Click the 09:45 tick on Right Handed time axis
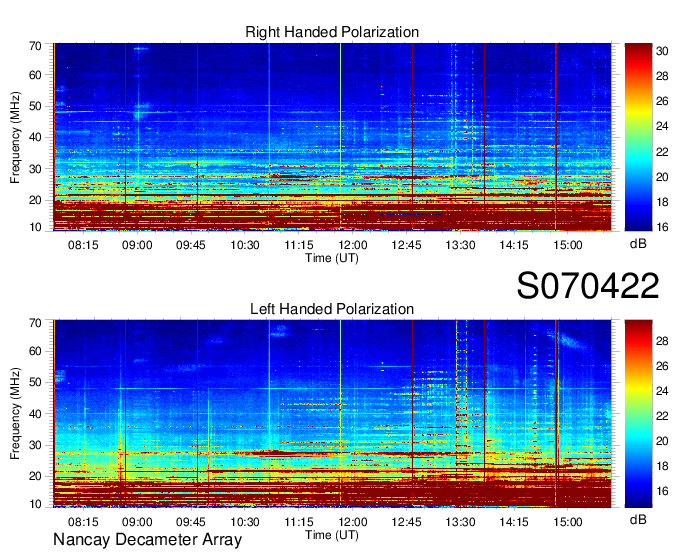 pyautogui.click(x=191, y=245)
